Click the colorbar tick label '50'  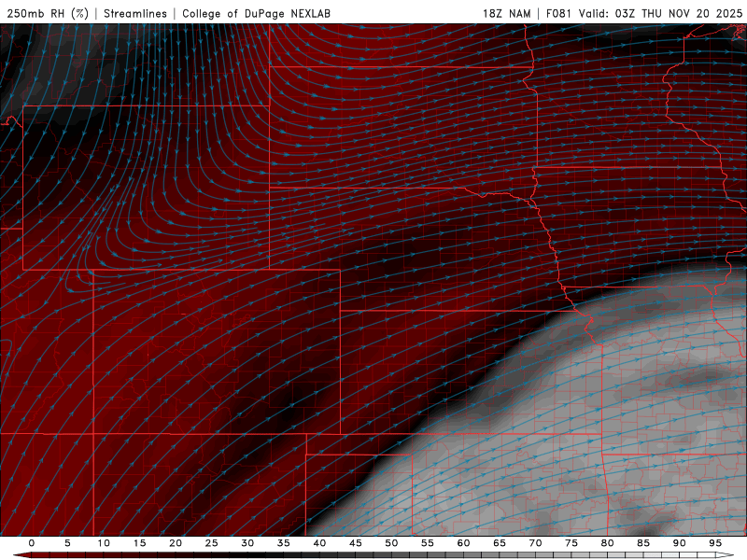[x=391, y=543]
